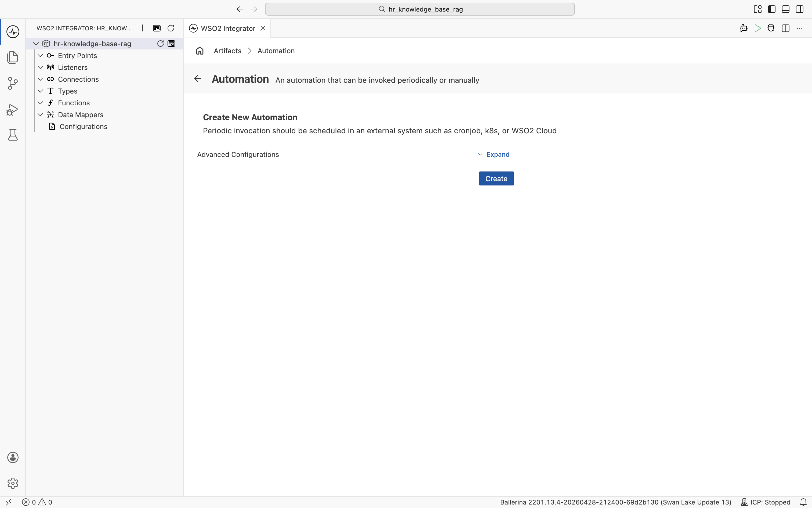
Task: Toggle the primary side bar
Action: (772, 9)
